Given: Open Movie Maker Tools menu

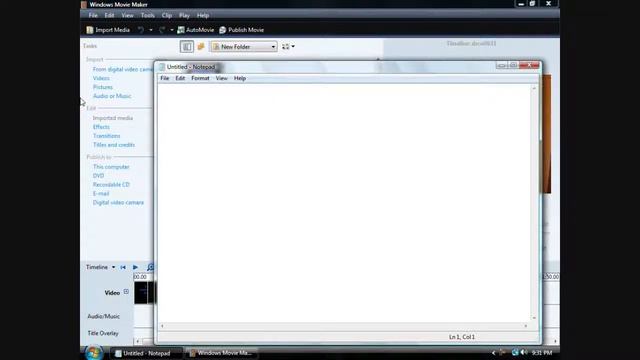Looking at the screenshot, I should pyautogui.click(x=148, y=15).
